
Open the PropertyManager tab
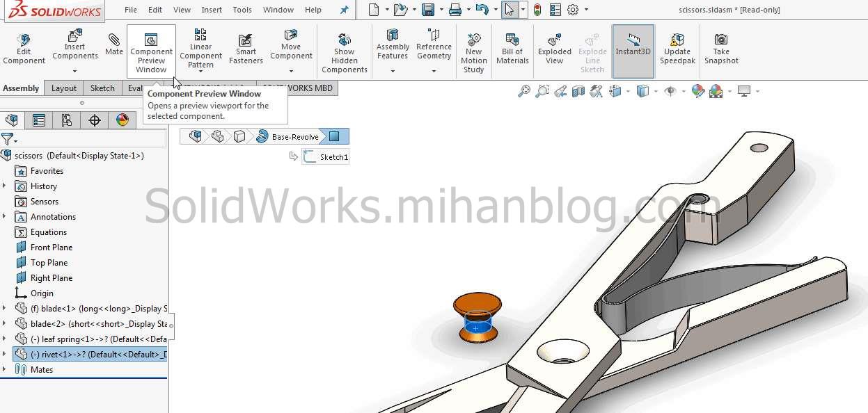click(39, 120)
